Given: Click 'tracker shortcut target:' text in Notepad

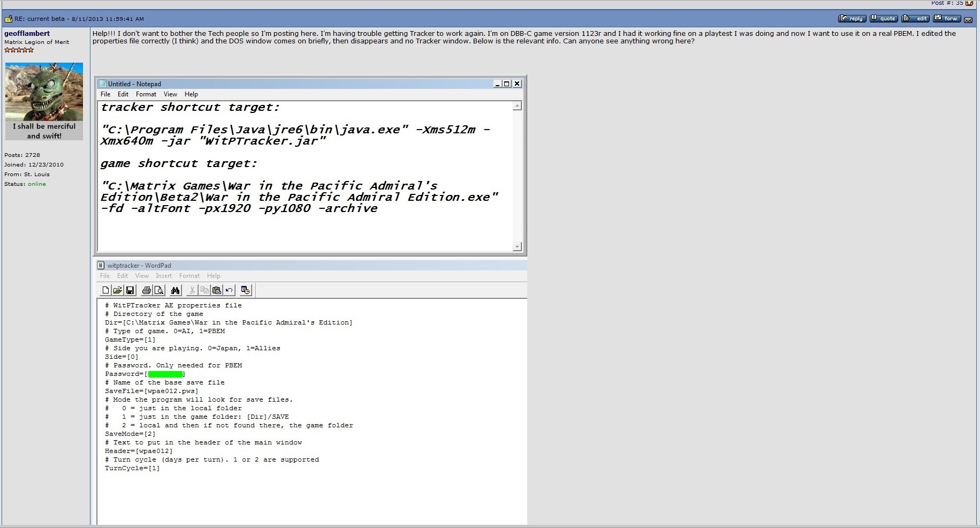Looking at the screenshot, I should coord(190,107).
